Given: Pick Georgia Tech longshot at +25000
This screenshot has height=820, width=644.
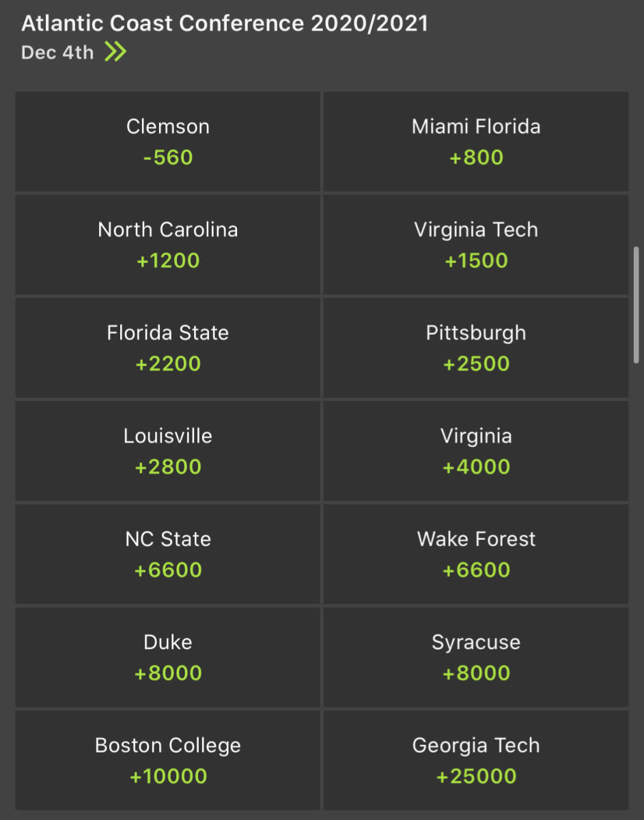Looking at the screenshot, I should [x=476, y=761].
